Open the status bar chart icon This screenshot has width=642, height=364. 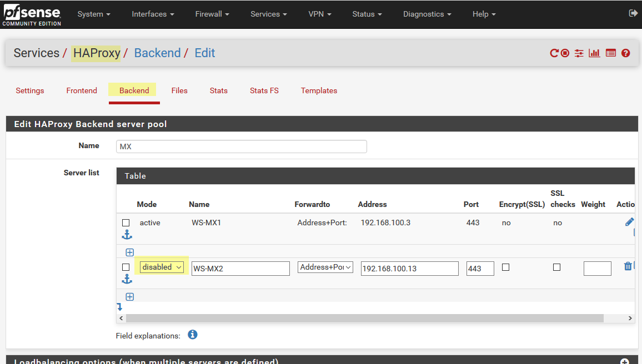coord(594,53)
